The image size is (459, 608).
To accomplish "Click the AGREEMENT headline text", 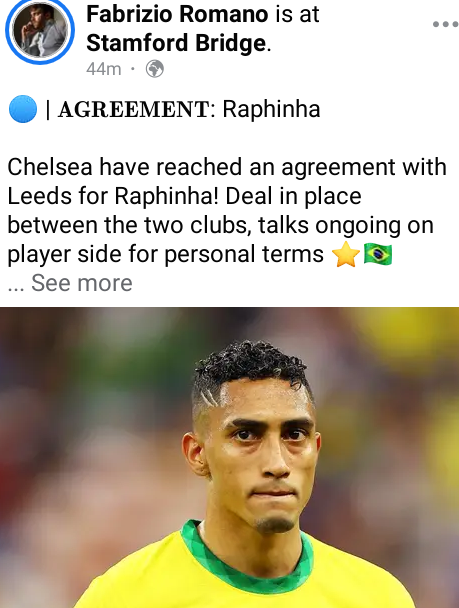I will [134, 109].
